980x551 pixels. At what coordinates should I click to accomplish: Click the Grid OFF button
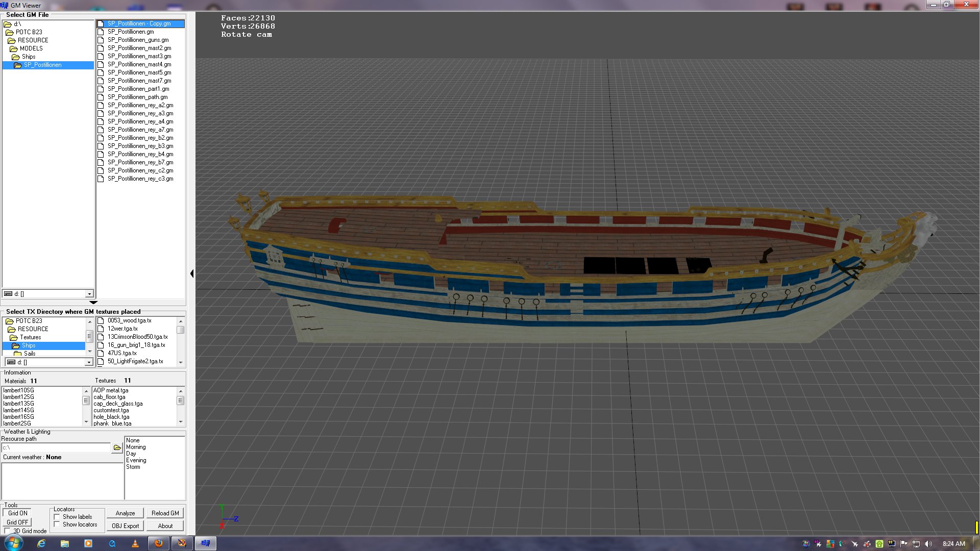pos(17,522)
